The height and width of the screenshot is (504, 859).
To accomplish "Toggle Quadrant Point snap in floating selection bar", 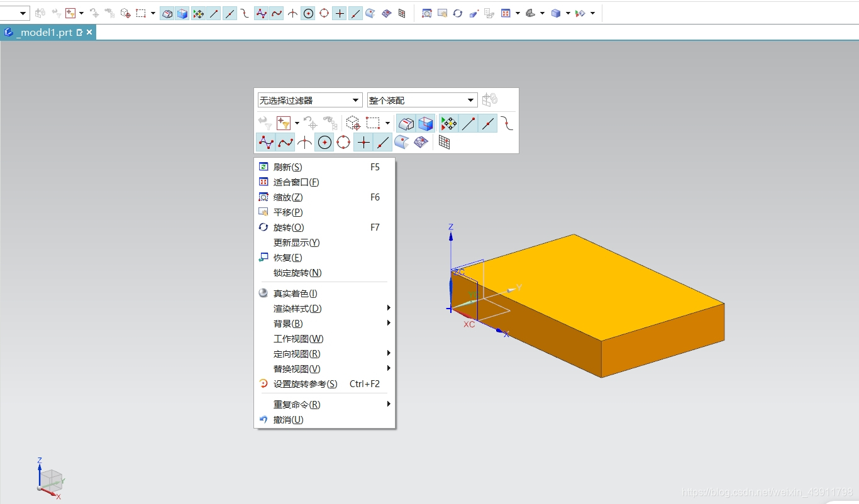I will point(343,143).
